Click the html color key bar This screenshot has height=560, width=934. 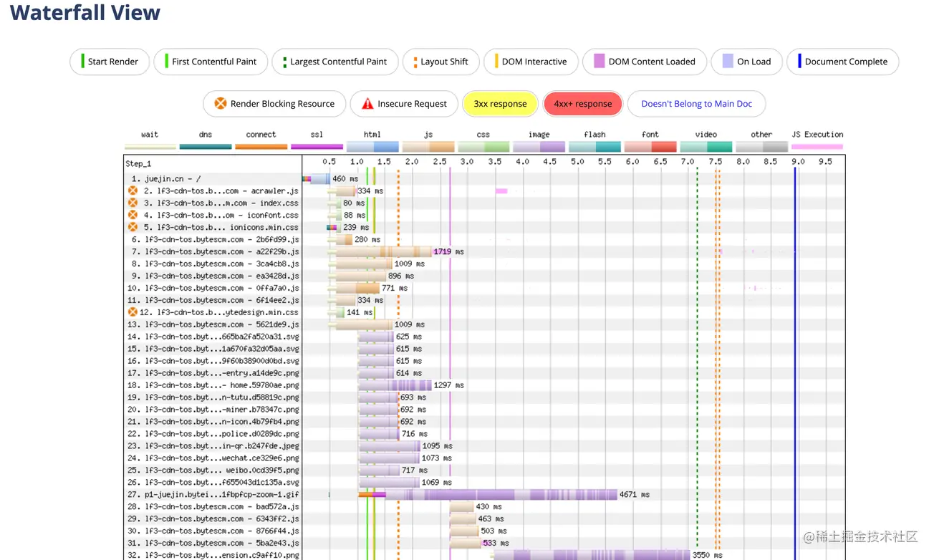tap(372, 147)
